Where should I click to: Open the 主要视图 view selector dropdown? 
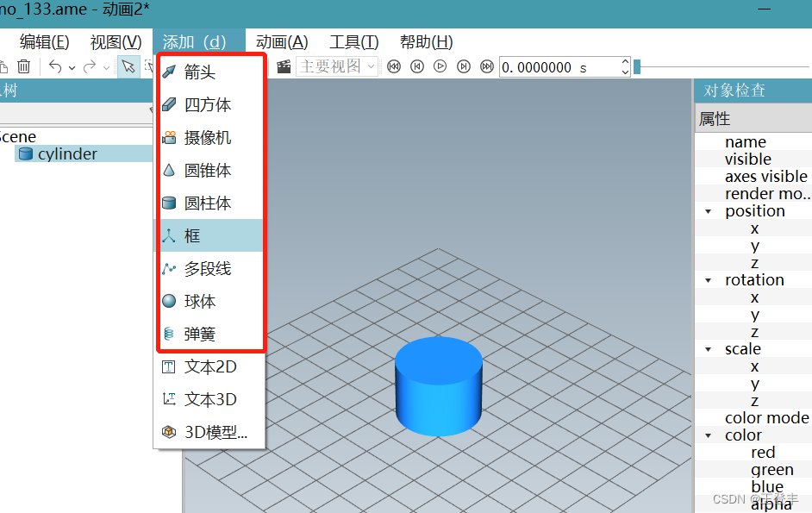click(372, 66)
